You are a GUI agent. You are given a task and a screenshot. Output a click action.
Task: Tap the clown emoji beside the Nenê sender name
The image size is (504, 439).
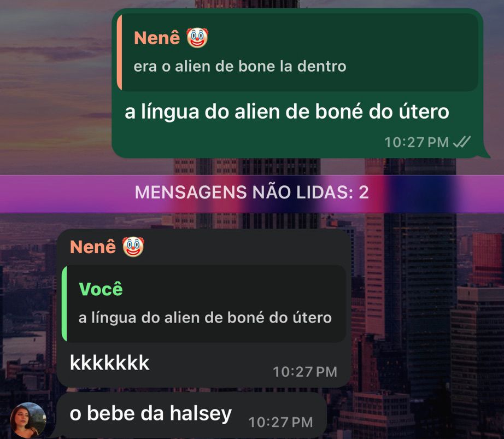(x=133, y=247)
